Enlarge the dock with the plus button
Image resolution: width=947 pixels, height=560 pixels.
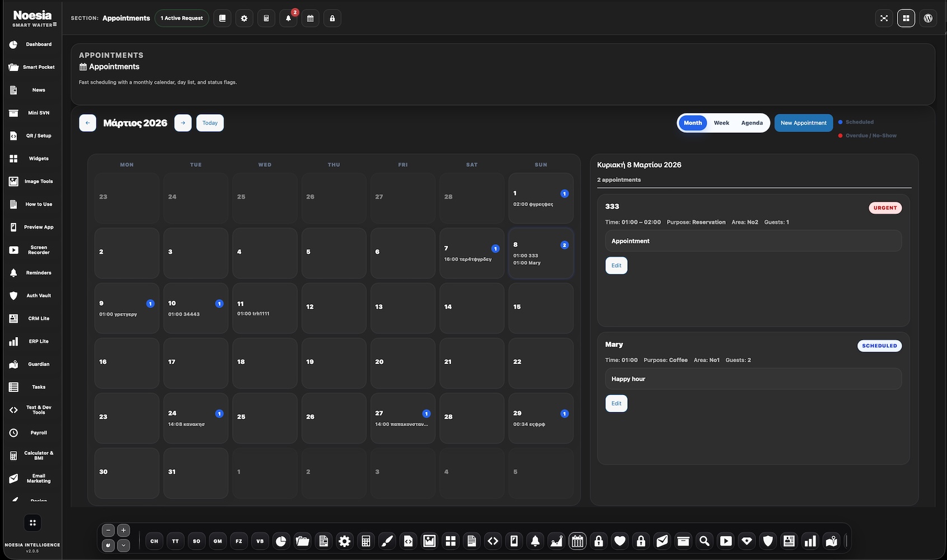coord(124,530)
